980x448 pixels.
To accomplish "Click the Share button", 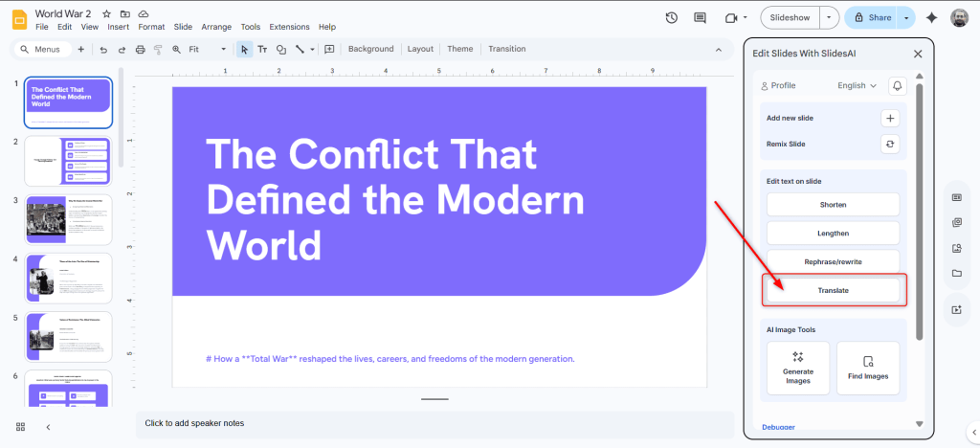I will pyautogui.click(x=871, y=17).
